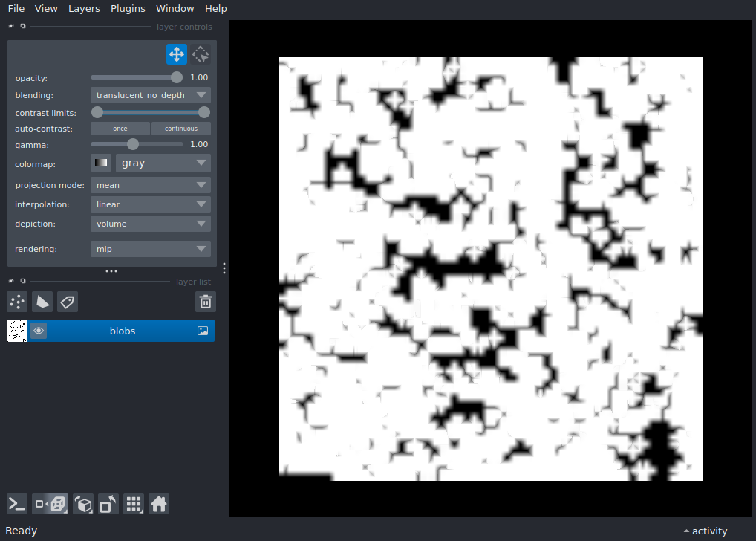Expand the colormap selector showing gray
This screenshot has height=541, width=756.
click(x=163, y=162)
